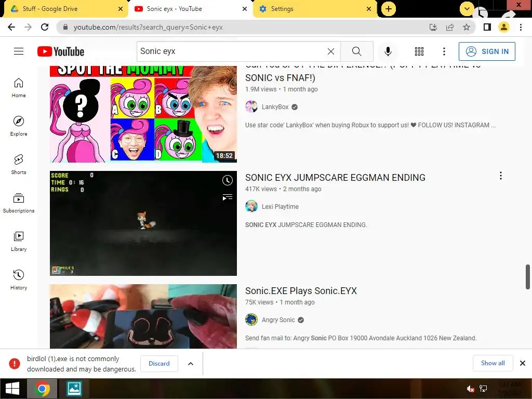
Task: Click the share page icon in address bar
Action: point(450,27)
